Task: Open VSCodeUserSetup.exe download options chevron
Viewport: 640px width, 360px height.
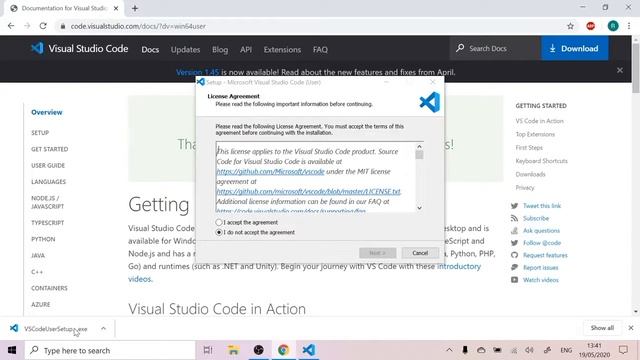Action: [103, 328]
